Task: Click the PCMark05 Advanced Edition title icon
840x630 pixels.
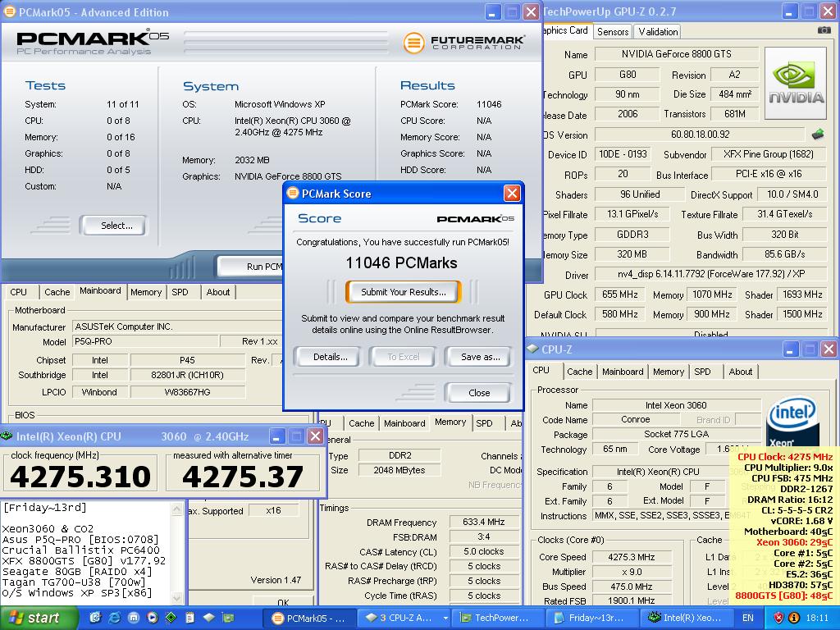Action: click(x=9, y=11)
